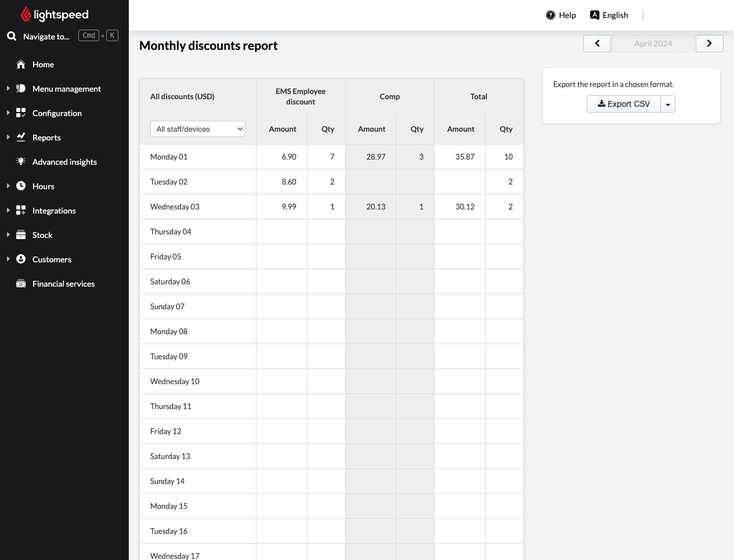734x560 pixels.
Task: Click the Financial services icon
Action: (21, 284)
